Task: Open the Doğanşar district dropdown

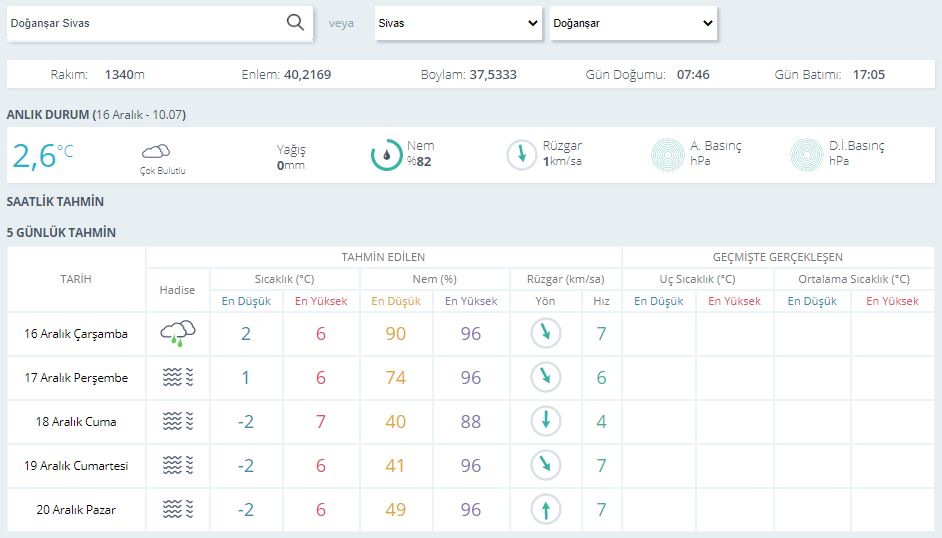Action: click(633, 23)
